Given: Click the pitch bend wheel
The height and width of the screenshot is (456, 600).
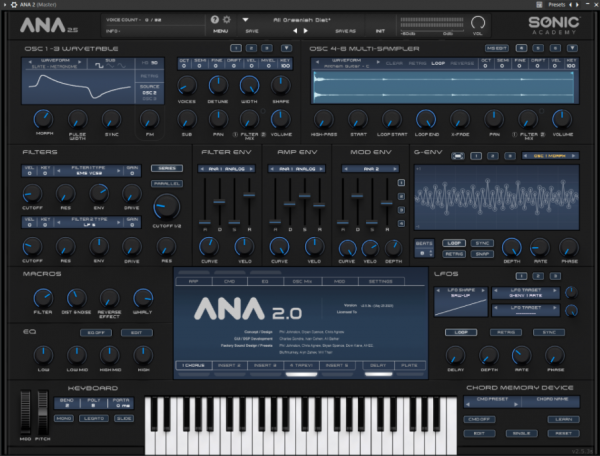Looking at the screenshot, I should pos(42,412).
